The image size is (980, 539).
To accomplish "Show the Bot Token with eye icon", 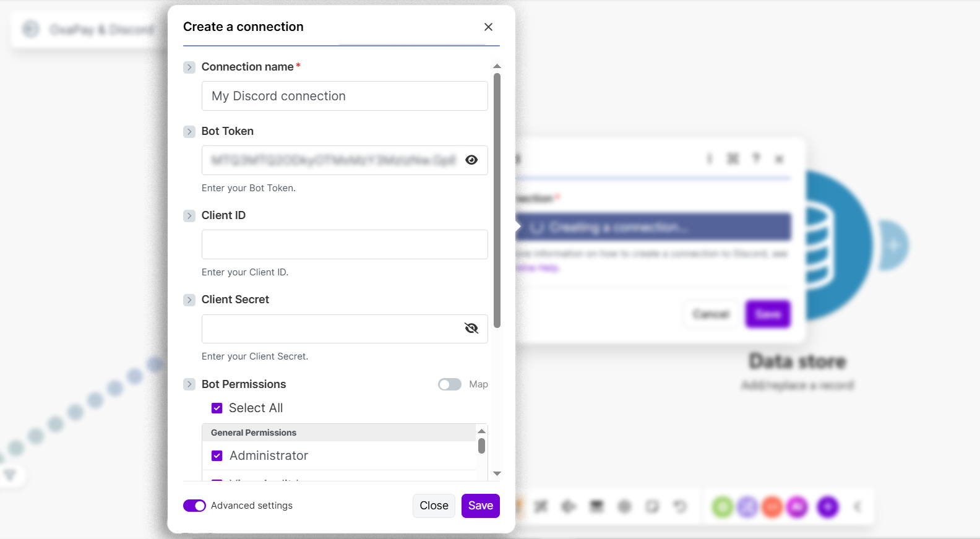I will coord(471,160).
